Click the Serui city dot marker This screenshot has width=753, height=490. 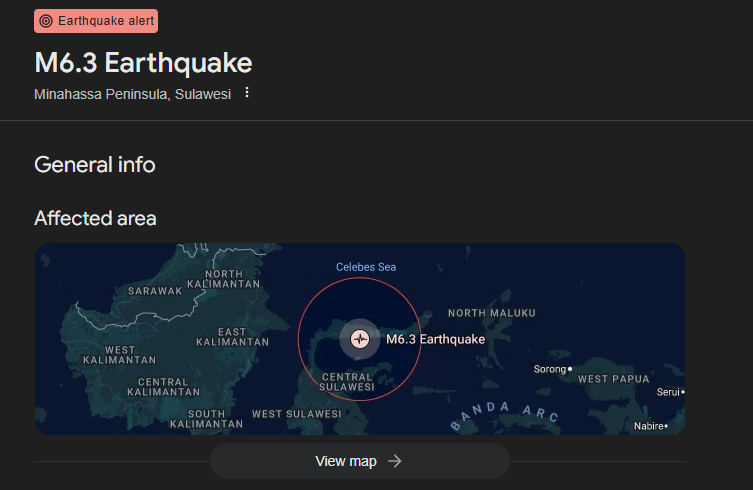683,392
